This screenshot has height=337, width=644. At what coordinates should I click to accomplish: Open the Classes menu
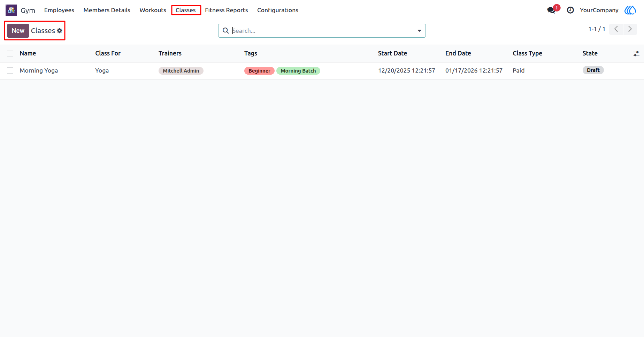click(186, 10)
